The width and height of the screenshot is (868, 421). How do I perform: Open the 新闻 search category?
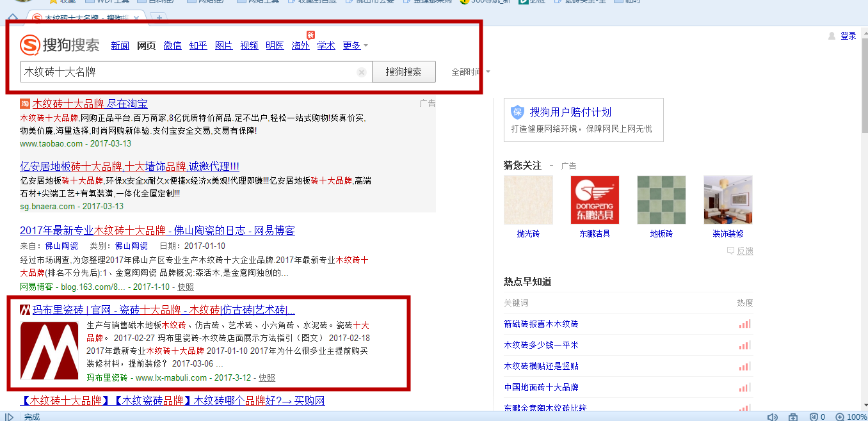coord(120,45)
